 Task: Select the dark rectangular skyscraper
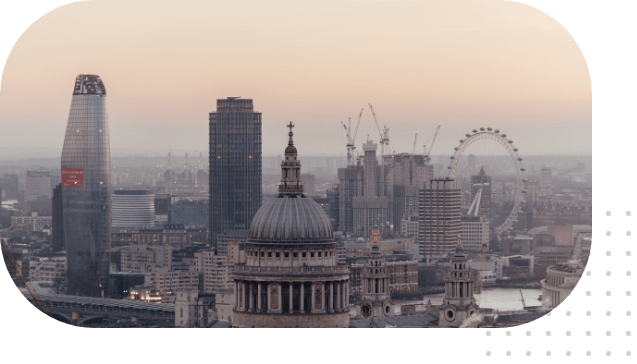tap(235, 171)
